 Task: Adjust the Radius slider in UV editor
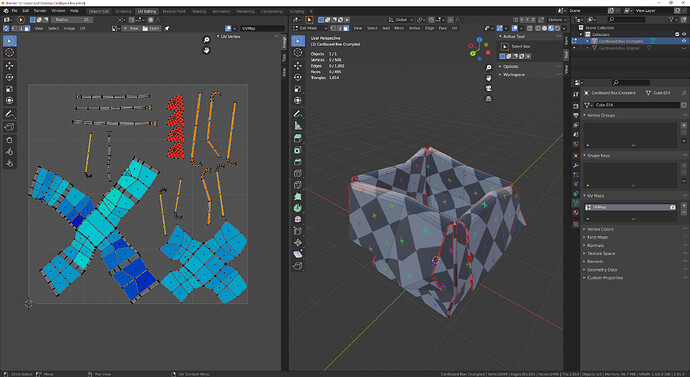click(72, 20)
